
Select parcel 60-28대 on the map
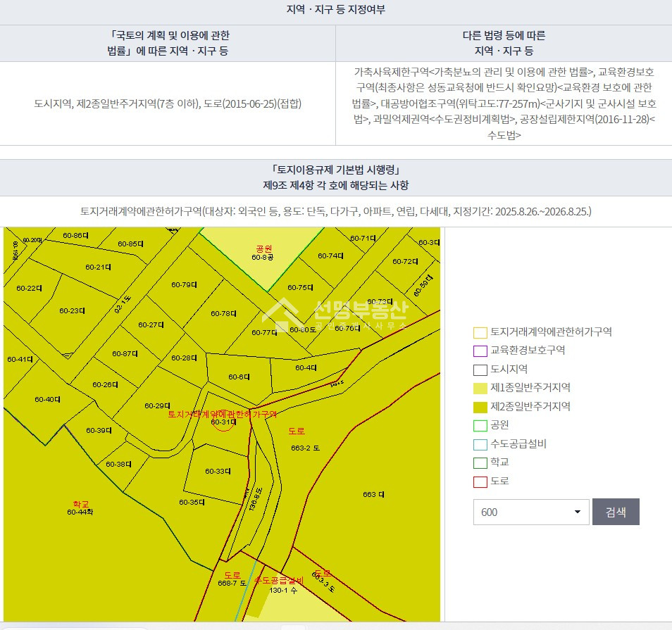click(x=184, y=358)
